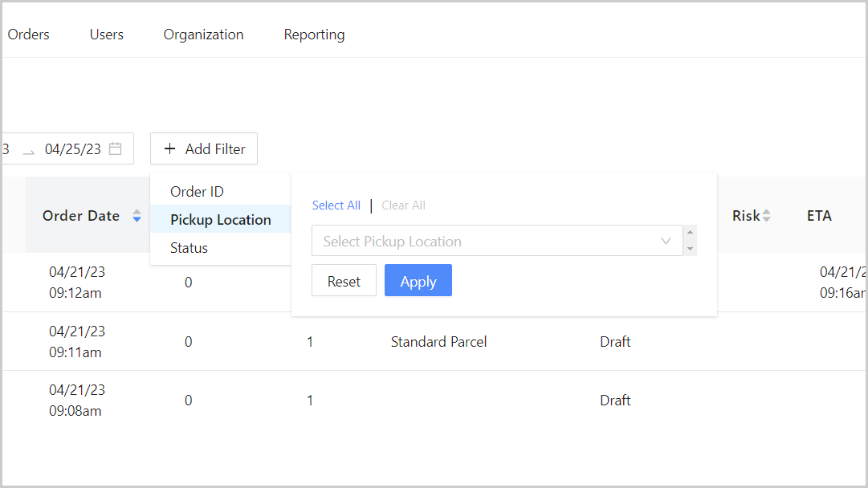Open the Orders navigation tab
This screenshot has width=868, height=488.
pos(29,35)
